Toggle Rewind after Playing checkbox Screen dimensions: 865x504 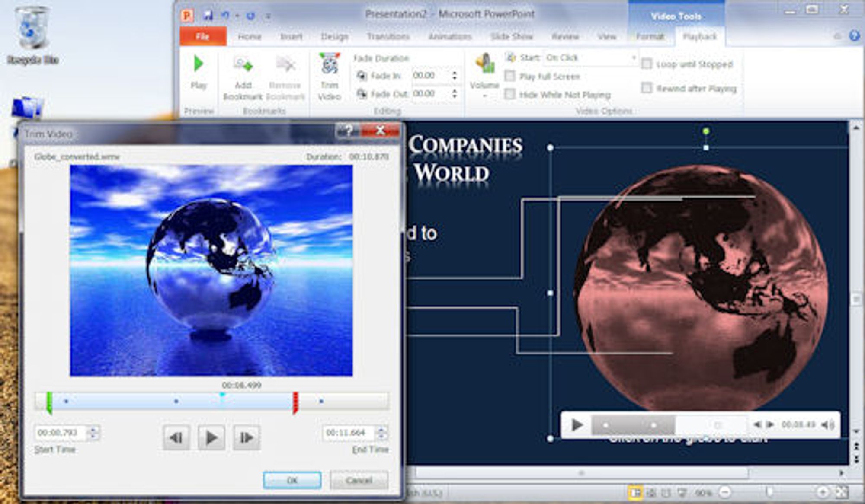647,88
